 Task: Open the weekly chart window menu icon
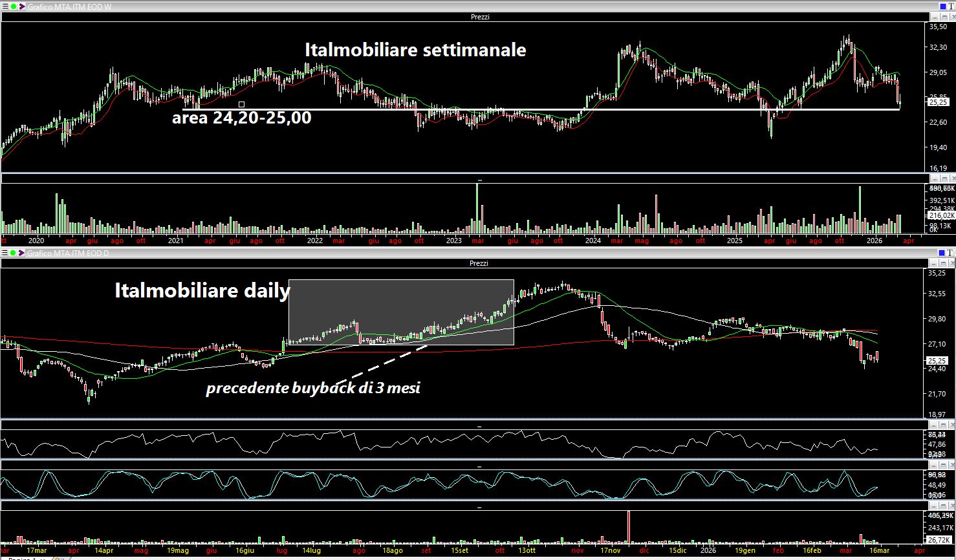coord(4,6)
